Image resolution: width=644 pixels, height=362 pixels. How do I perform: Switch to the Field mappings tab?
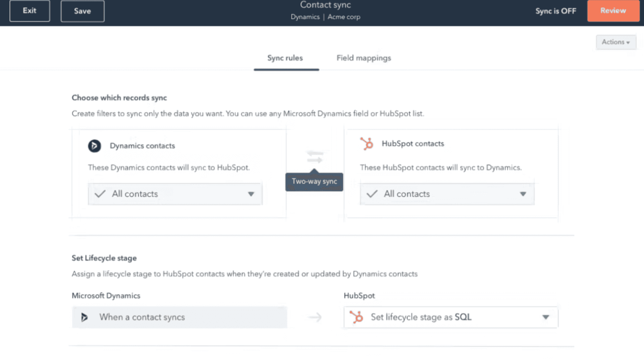364,58
